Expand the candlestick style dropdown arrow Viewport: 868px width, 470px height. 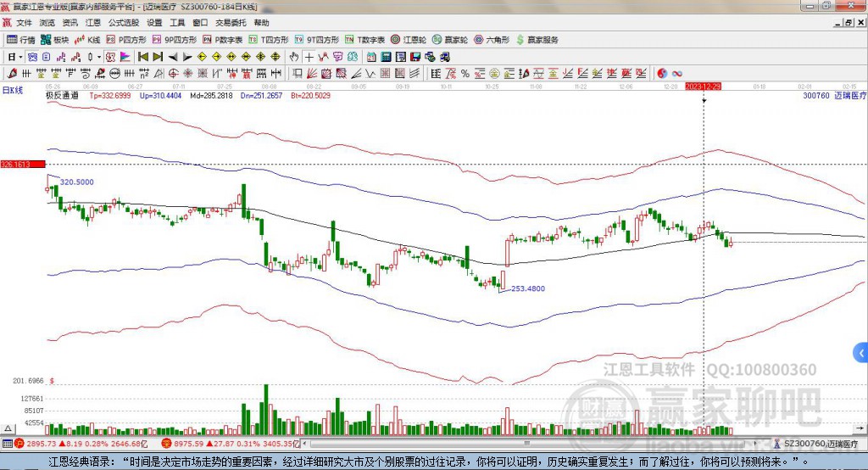[99, 57]
